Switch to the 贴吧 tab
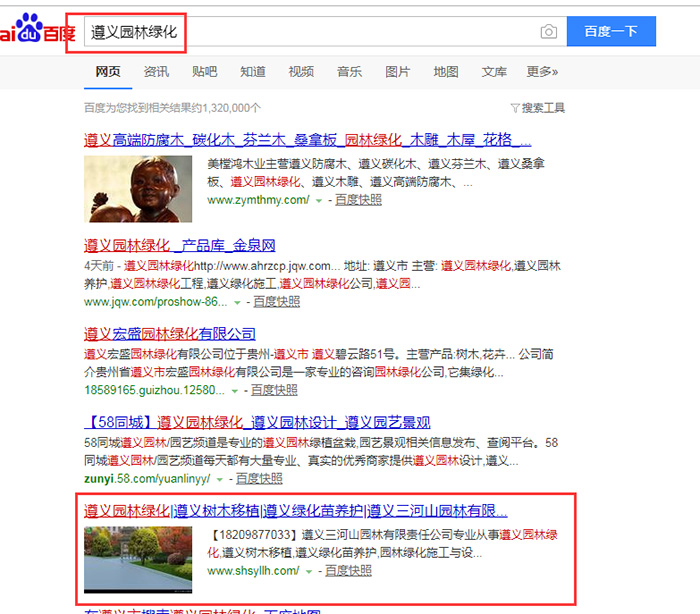This screenshot has height=614, width=700. [x=204, y=72]
